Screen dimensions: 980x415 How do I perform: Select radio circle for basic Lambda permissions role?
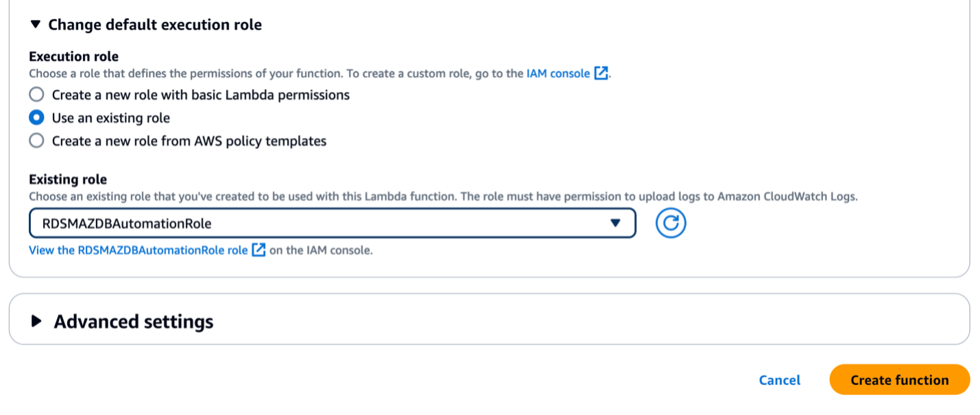click(x=36, y=95)
